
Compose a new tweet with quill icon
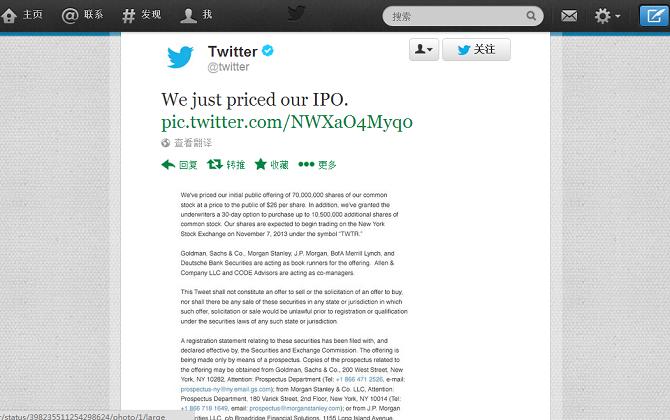[x=654, y=16]
